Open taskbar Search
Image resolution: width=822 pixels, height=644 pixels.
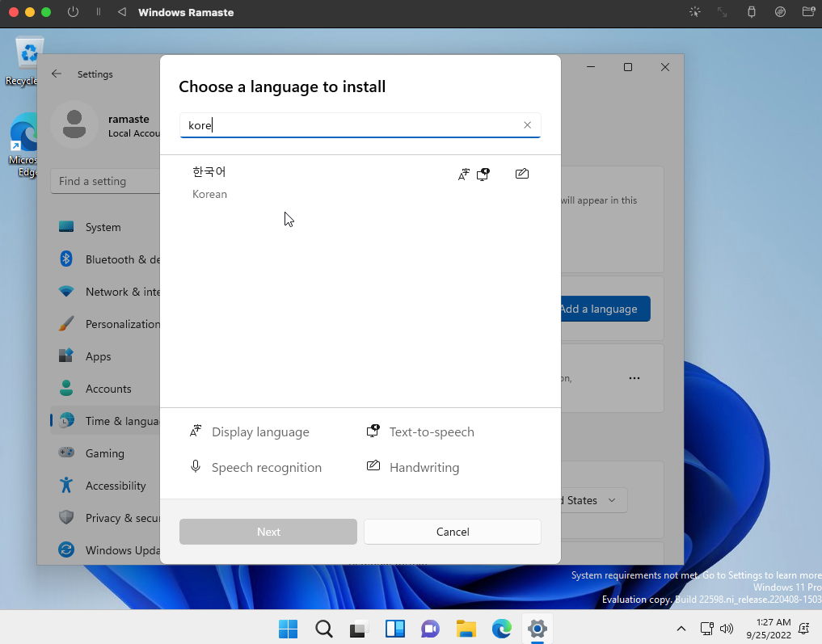[324, 629]
